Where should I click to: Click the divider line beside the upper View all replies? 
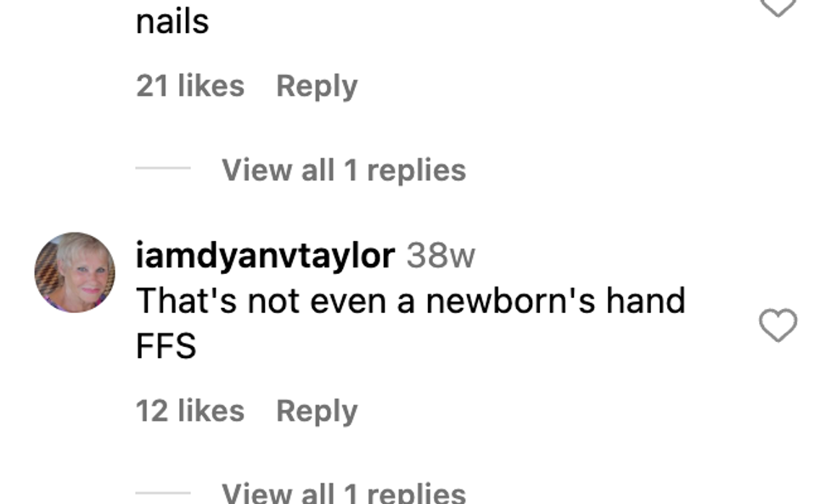point(163,168)
